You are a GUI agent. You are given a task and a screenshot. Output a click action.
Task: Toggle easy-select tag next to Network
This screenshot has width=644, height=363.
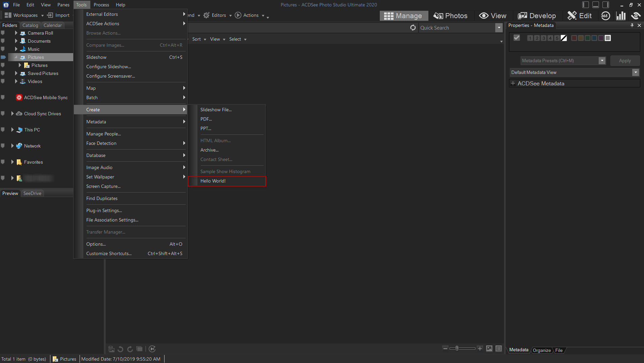pyautogui.click(x=3, y=146)
